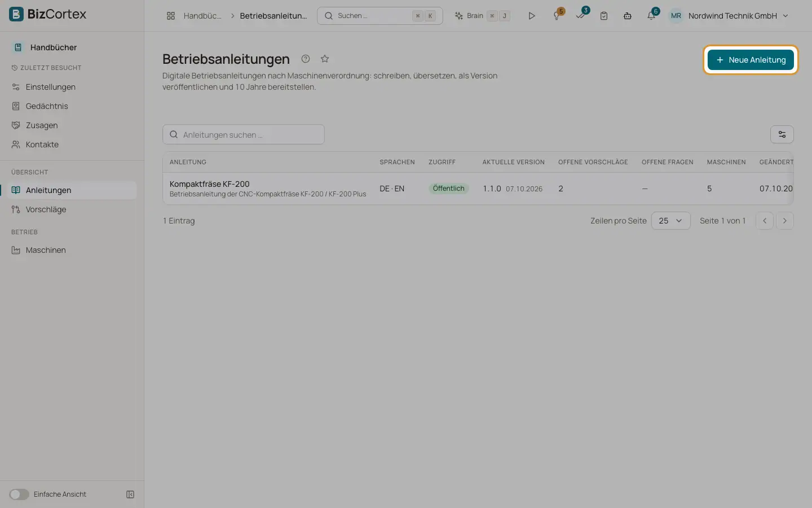The width and height of the screenshot is (812, 508).
Task: Sort by Aktuelle Version column header
Action: pyautogui.click(x=514, y=162)
